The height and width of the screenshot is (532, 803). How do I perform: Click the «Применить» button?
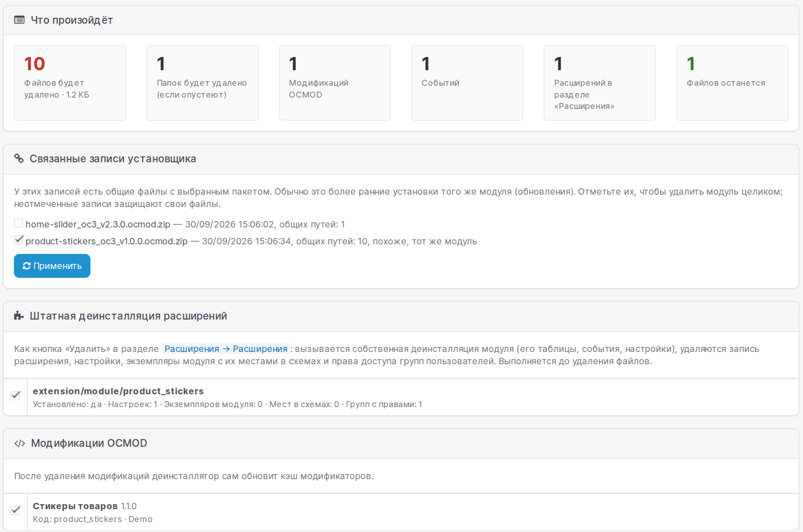click(52, 266)
